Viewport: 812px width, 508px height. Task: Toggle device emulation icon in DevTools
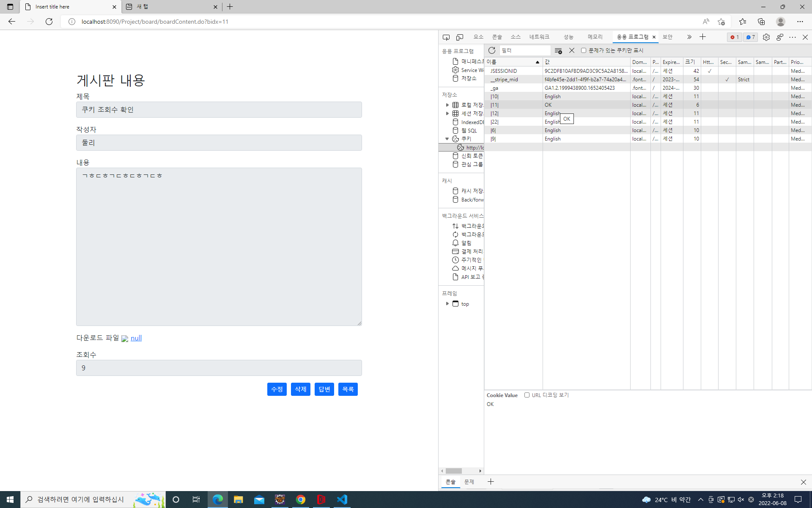(460, 37)
